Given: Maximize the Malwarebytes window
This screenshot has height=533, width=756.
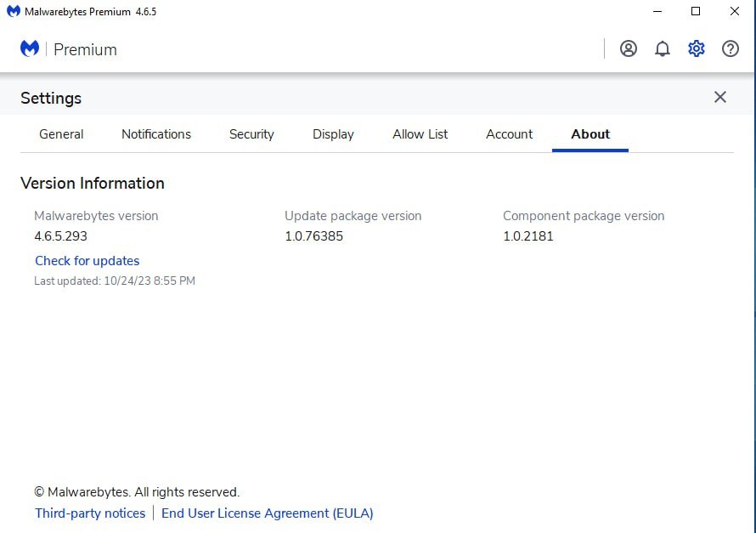Looking at the screenshot, I should (x=696, y=11).
